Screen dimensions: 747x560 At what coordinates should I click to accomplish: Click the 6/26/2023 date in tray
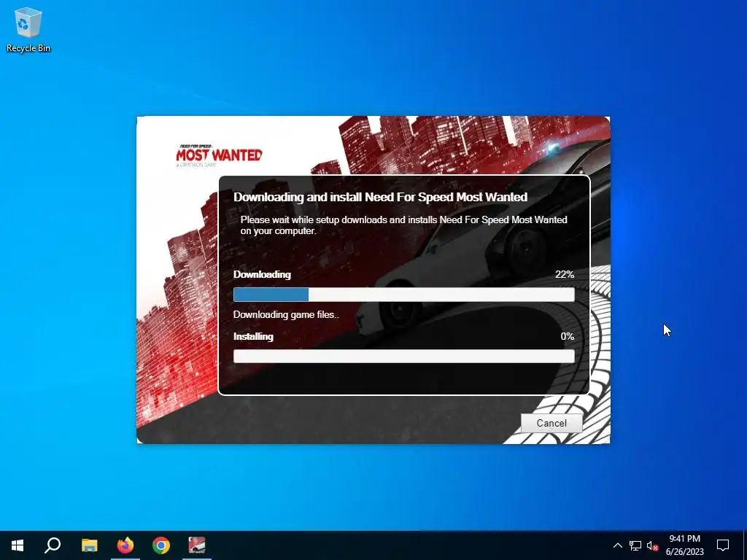pyautogui.click(x=684, y=552)
